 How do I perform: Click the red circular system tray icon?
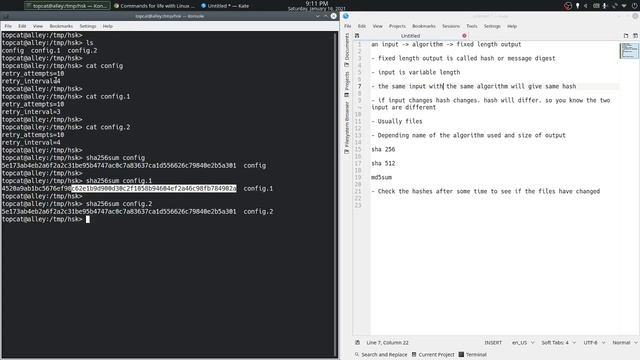pyautogui.click(x=568, y=6)
